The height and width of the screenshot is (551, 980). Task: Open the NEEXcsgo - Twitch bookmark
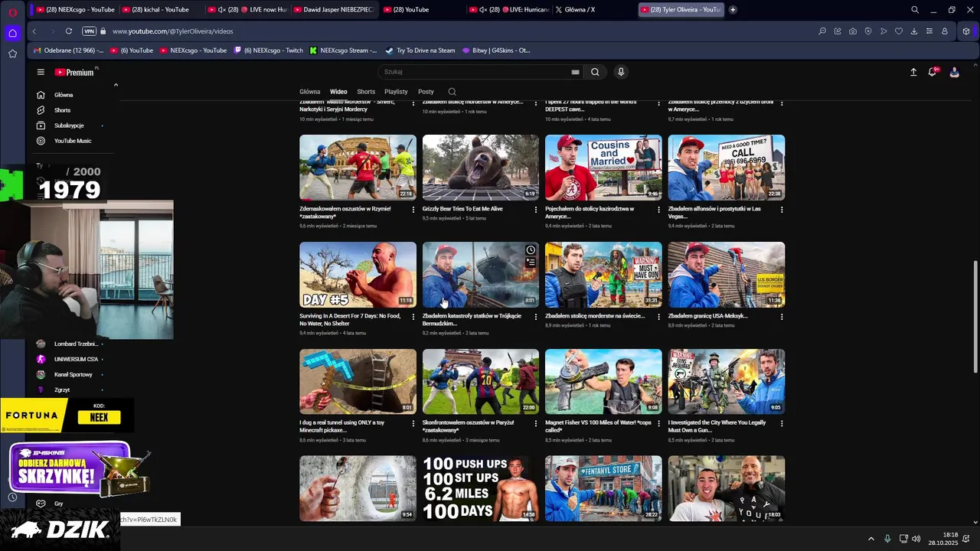pyautogui.click(x=269, y=51)
